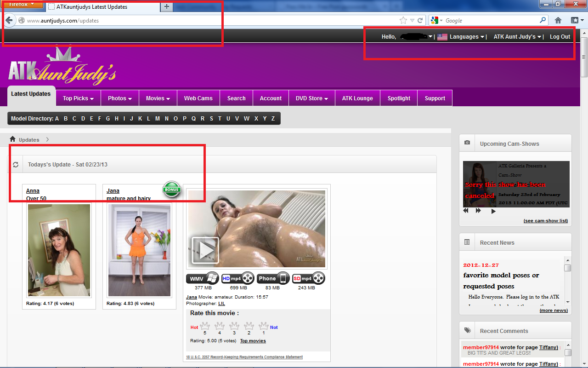Bookmark this page with the star icon
This screenshot has width=588, height=368.
pyautogui.click(x=403, y=21)
